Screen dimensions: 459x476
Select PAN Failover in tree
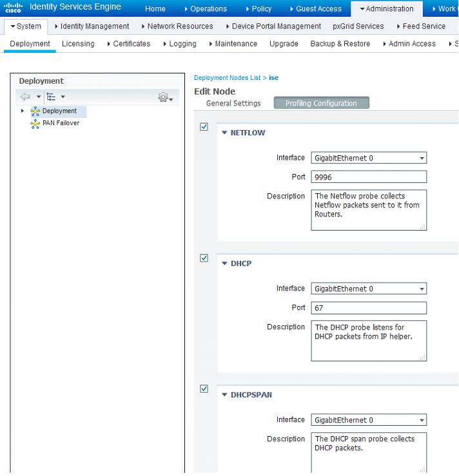61,123
